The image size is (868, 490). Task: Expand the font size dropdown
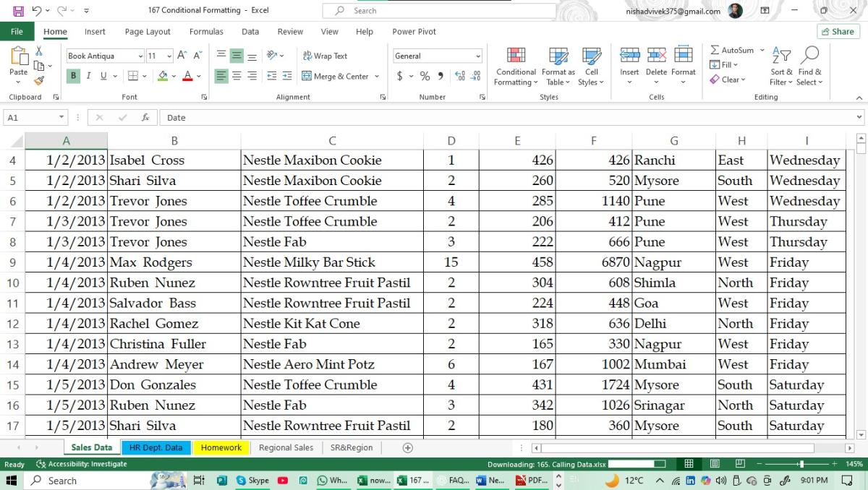coord(169,56)
